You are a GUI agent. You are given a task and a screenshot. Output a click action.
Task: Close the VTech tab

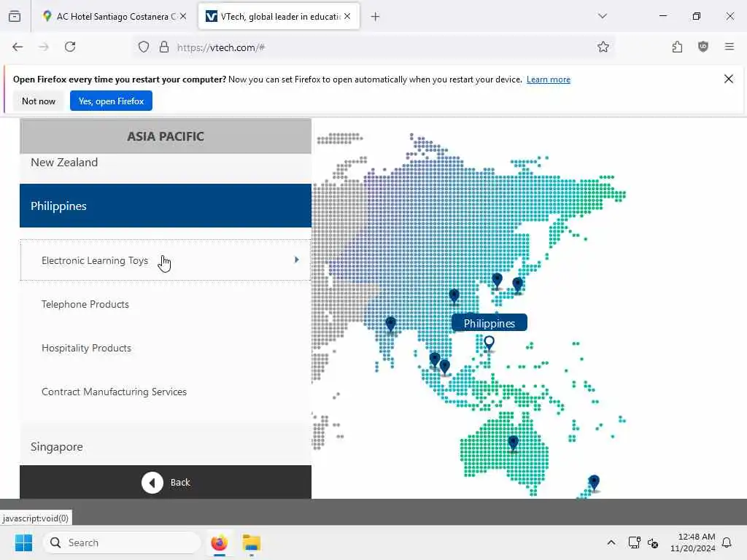point(347,16)
